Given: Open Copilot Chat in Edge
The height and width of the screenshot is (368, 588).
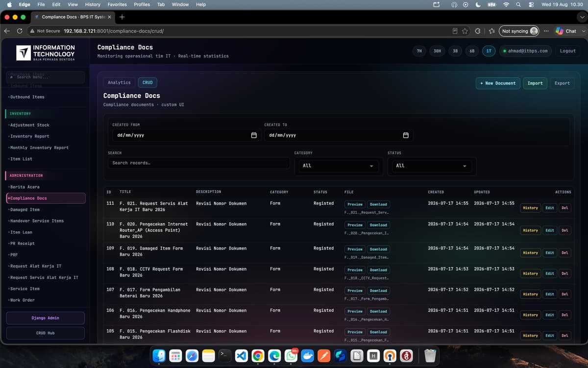Looking at the screenshot, I should (x=566, y=31).
